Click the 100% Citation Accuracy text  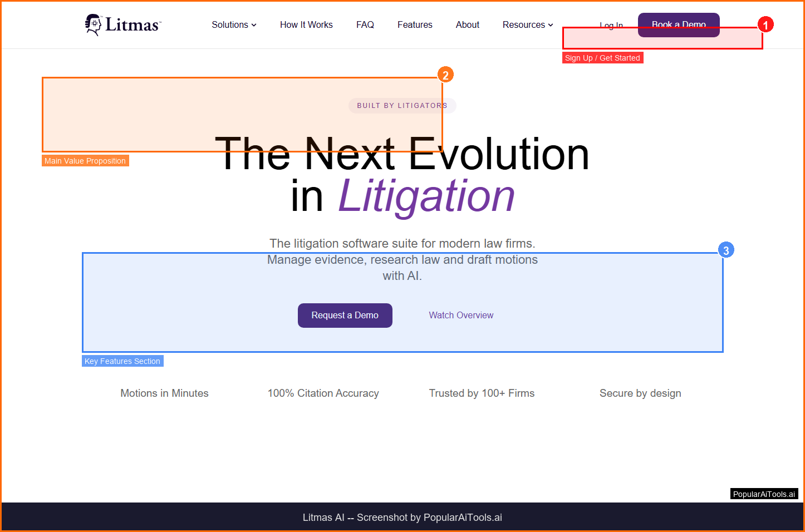pos(323,393)
